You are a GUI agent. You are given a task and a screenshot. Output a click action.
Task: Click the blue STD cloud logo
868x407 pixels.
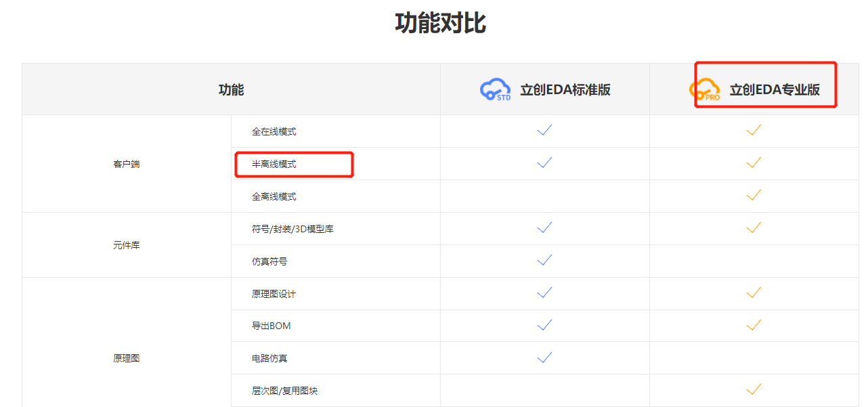pos(495,90)
